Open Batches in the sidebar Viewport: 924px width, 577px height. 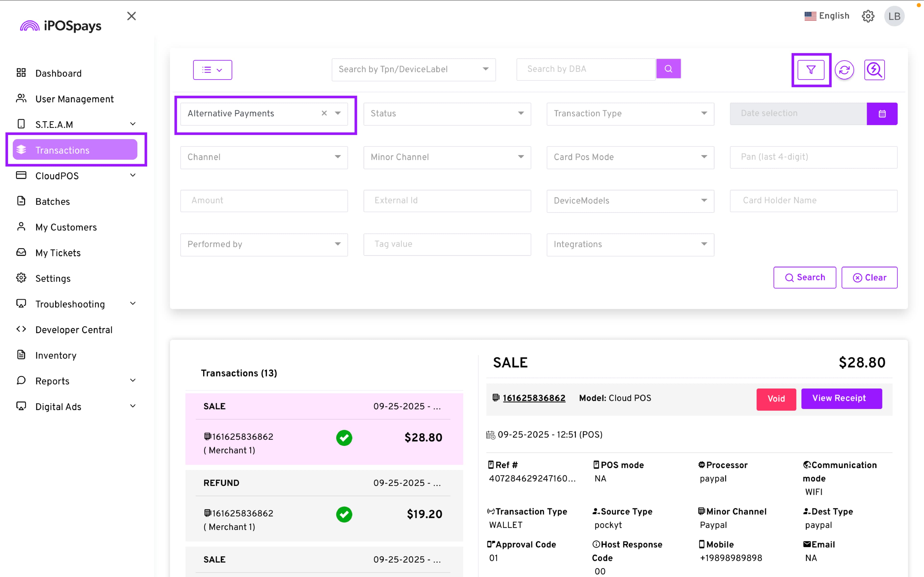[x=53, y=201]
